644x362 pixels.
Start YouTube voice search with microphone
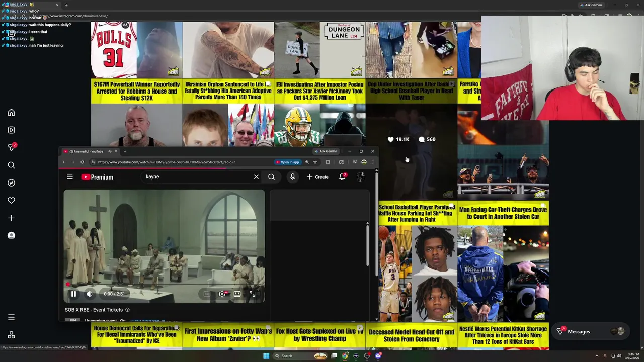[292, 177]
